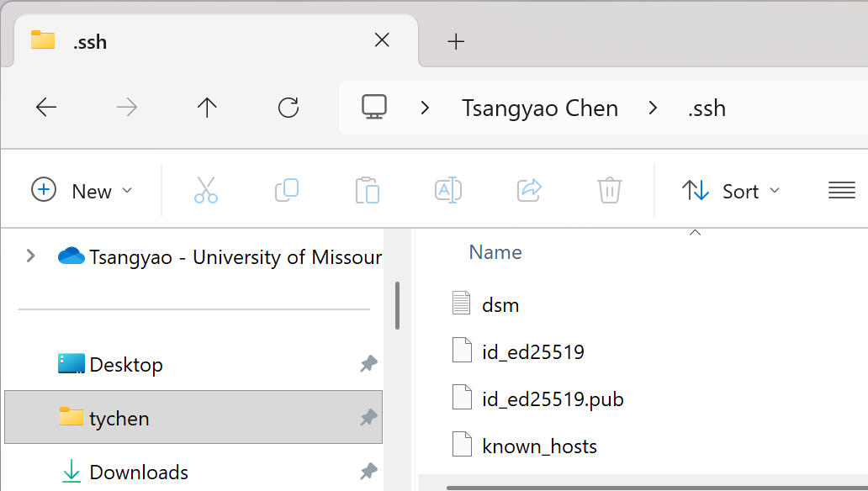Click the Paste clipboard icon
868x491 pixels.
[367, 190]
